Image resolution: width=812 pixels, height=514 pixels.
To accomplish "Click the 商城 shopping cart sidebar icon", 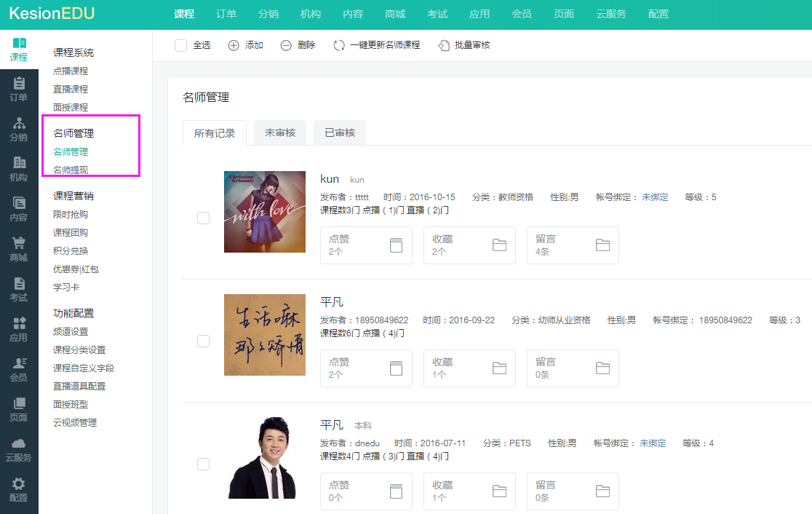I will [x=19, y=249].
